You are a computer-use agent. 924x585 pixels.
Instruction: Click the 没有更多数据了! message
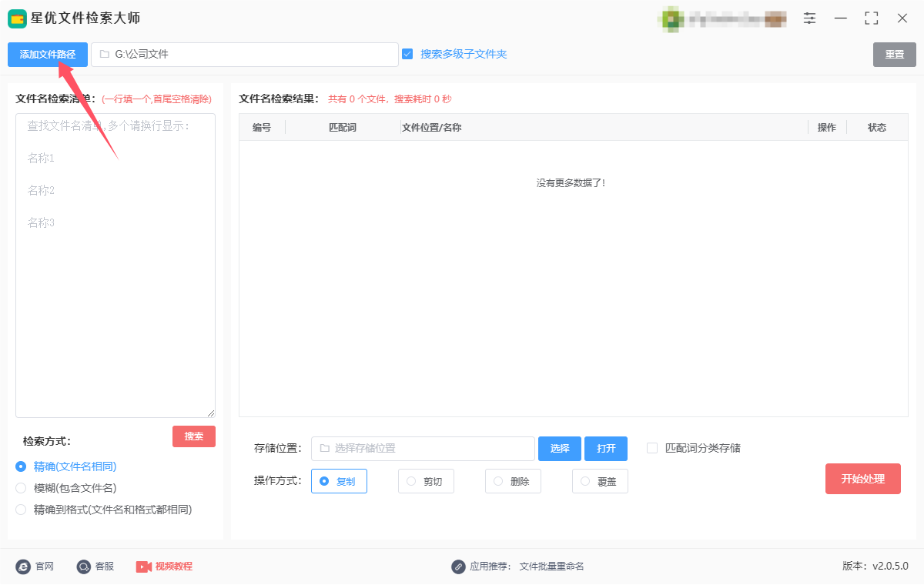click(x=571, y=183)
